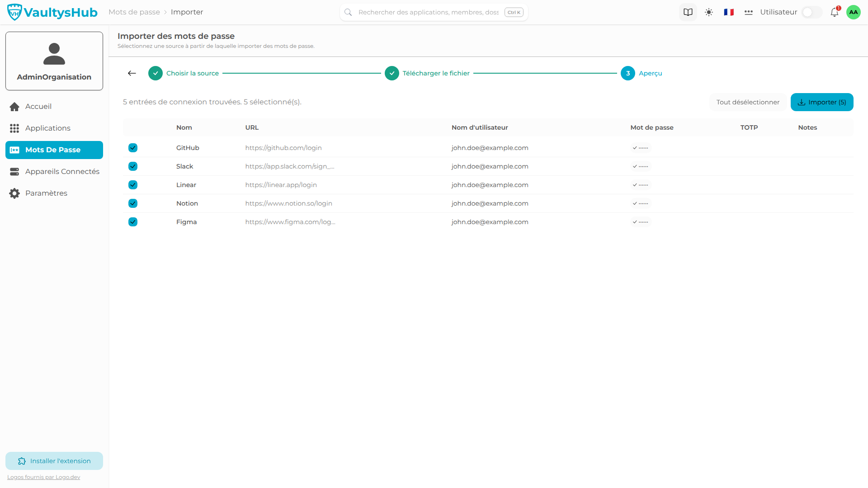Click the TOTP column header
This screenshot has height=488, width=868.
pos(749,127)
